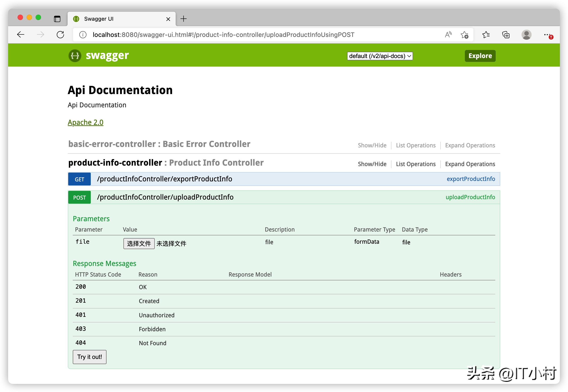Open the Apache 2.0 license link
Viewport: 568px width, 392px height.
[x=86, y=122]
